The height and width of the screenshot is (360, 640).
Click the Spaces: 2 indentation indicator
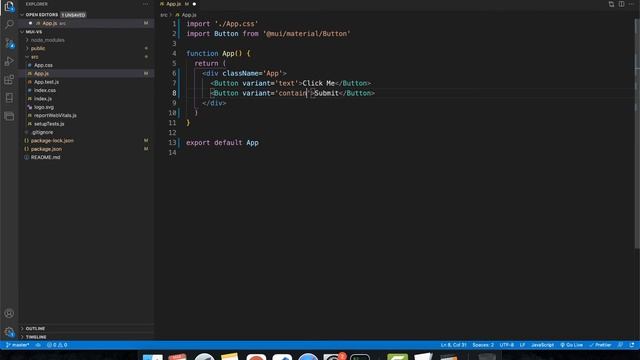click(x=483, y=345)
